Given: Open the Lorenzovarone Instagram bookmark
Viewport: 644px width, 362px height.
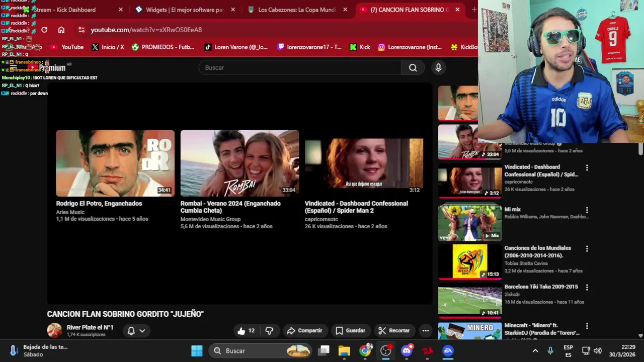Looking at the screenshot, I should [410, 47].
